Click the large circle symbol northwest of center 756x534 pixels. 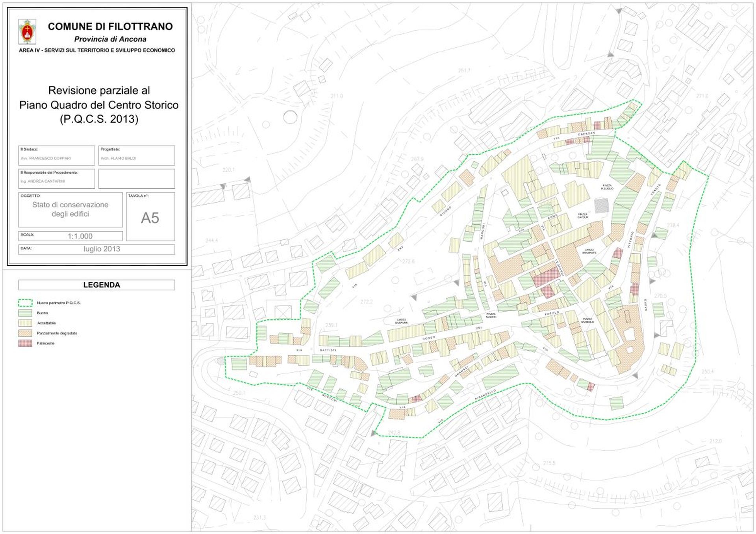(x=290, y=117)
